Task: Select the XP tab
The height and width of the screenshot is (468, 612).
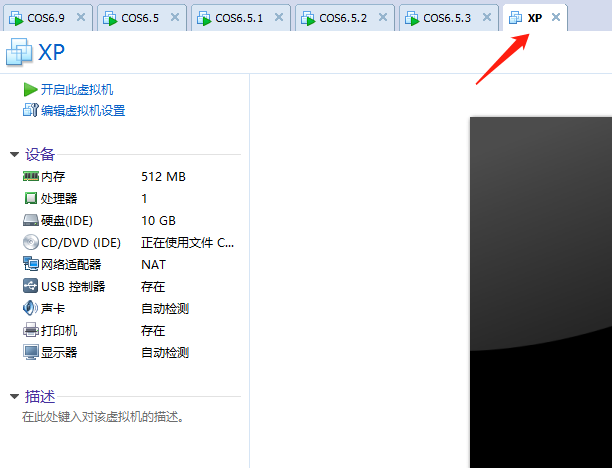Action: [534, 18]
